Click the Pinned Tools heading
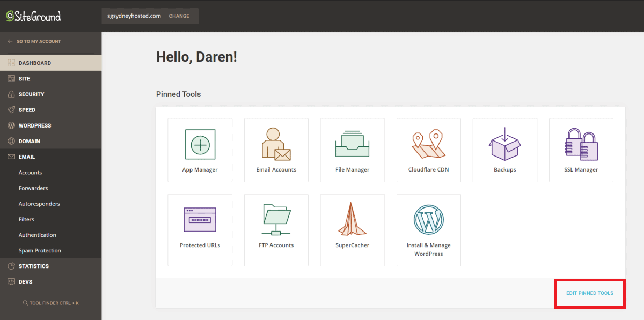Image resolution: width=644 pixels, height=320 pixels. tap(178, 94)
